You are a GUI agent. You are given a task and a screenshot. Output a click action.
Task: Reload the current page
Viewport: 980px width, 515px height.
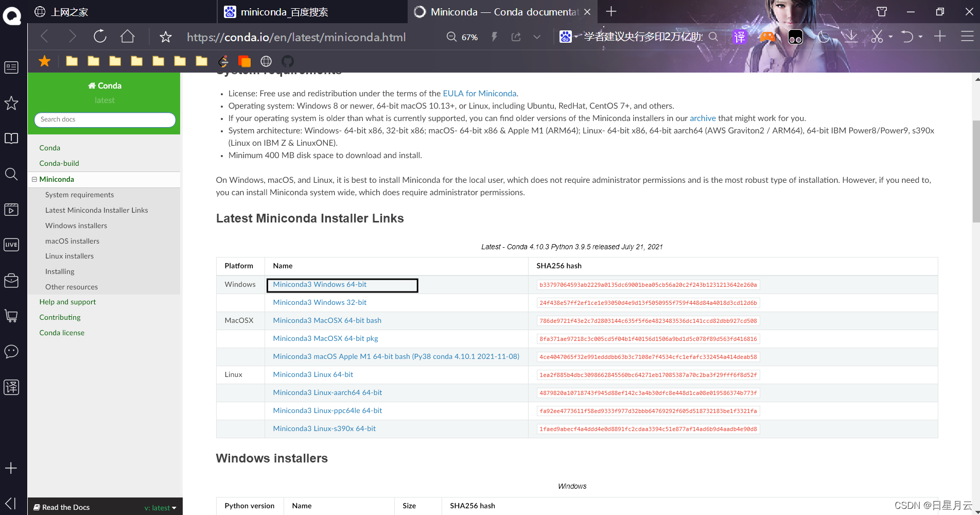[100, 37]
